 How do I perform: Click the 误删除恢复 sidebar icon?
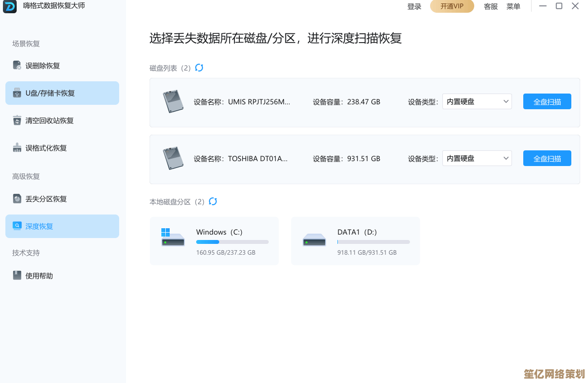(x=17, y=65)
